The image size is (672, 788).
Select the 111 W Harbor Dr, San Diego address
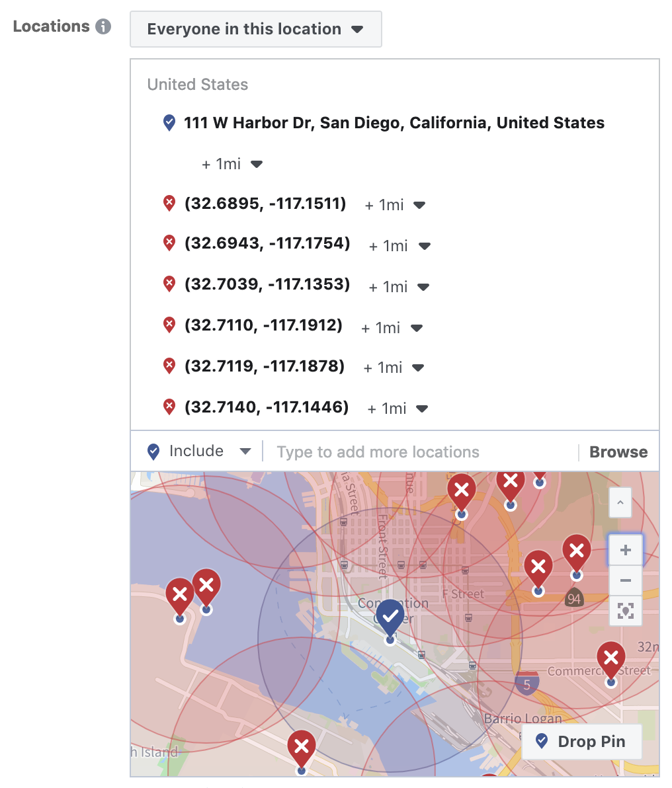point(394,122)
